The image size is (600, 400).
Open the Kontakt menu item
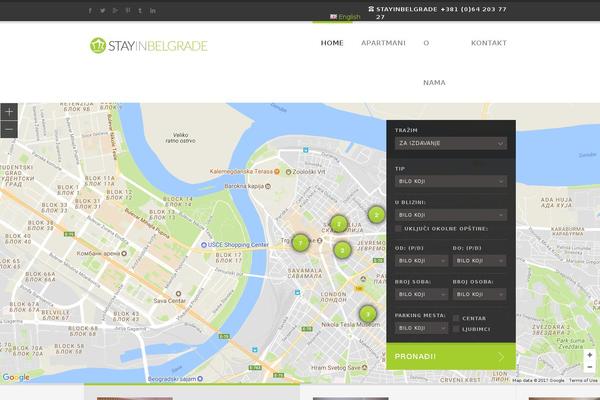coord(489,43)
